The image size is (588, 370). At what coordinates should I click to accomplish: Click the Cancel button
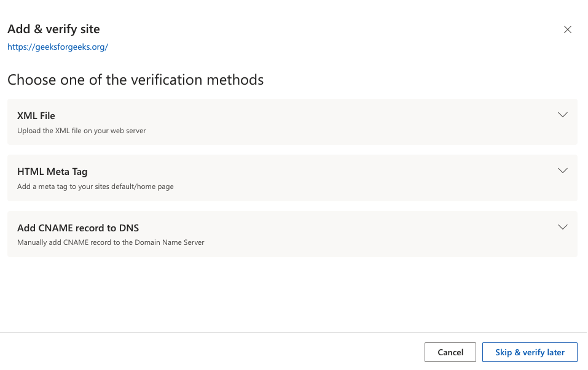click(x=450, y=352)
